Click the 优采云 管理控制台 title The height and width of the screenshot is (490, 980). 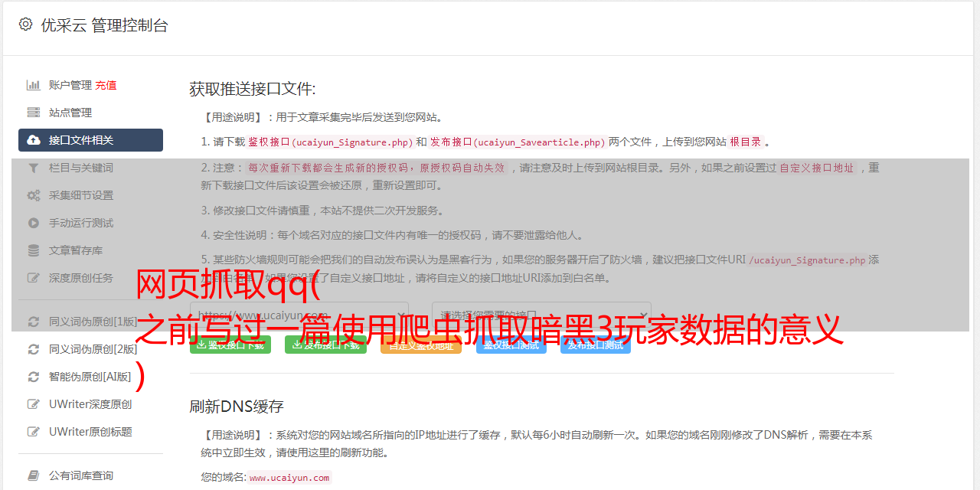(104, 25)
